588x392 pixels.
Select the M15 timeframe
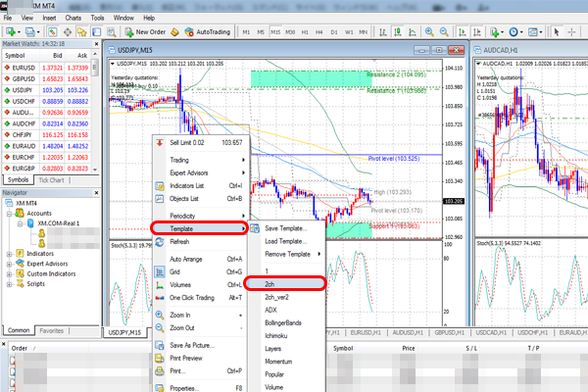[275, 32]
